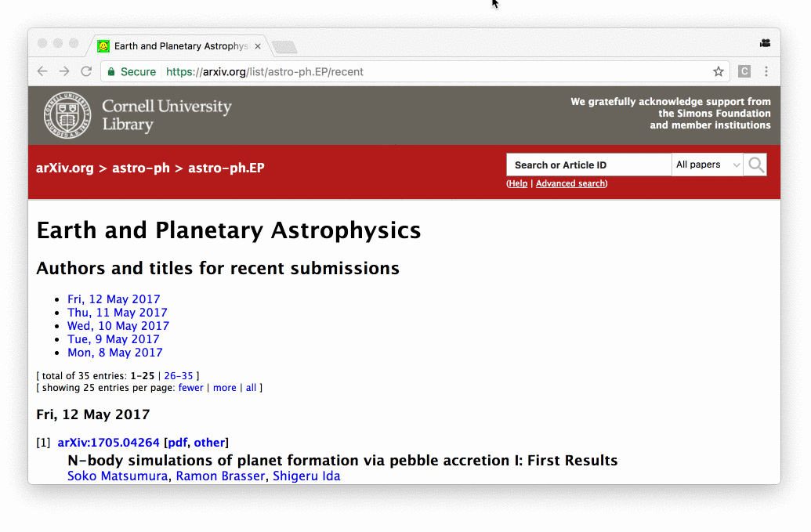Image resolution: width=811 pixels, height=532 pixels.
Task: Jump to Thu, 11 May 2017
Action: [118, 313]
